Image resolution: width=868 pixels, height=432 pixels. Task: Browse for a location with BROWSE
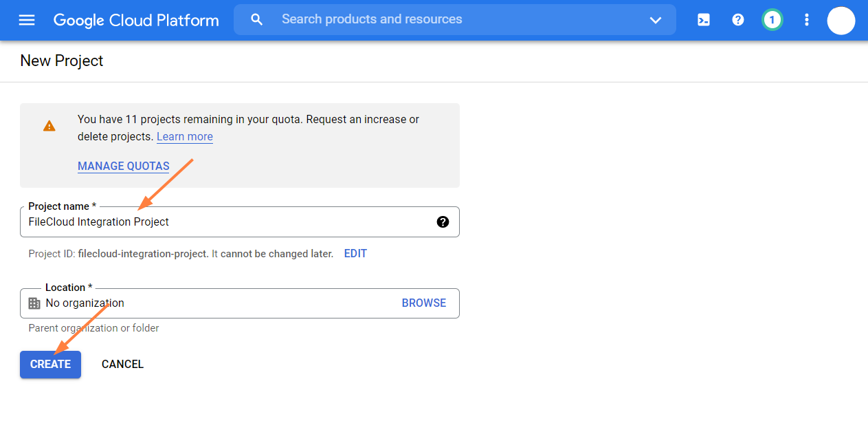pyautogui.click(x=423, y=303)
